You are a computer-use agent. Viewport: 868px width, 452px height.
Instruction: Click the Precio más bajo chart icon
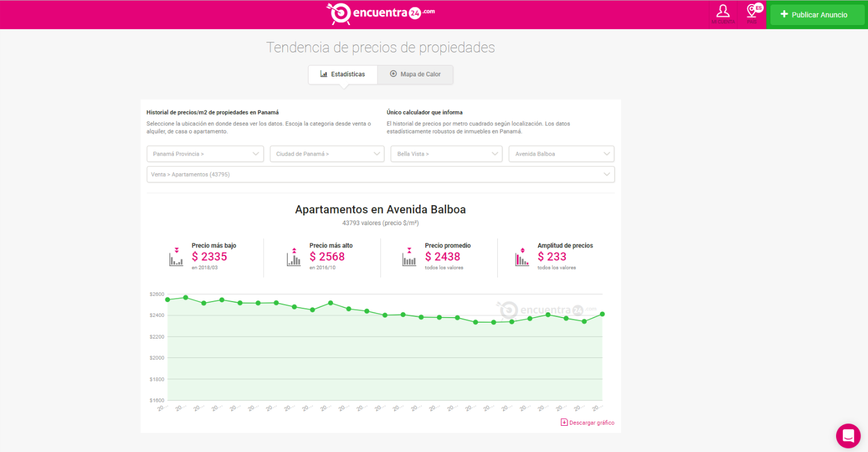coord(176,257)
